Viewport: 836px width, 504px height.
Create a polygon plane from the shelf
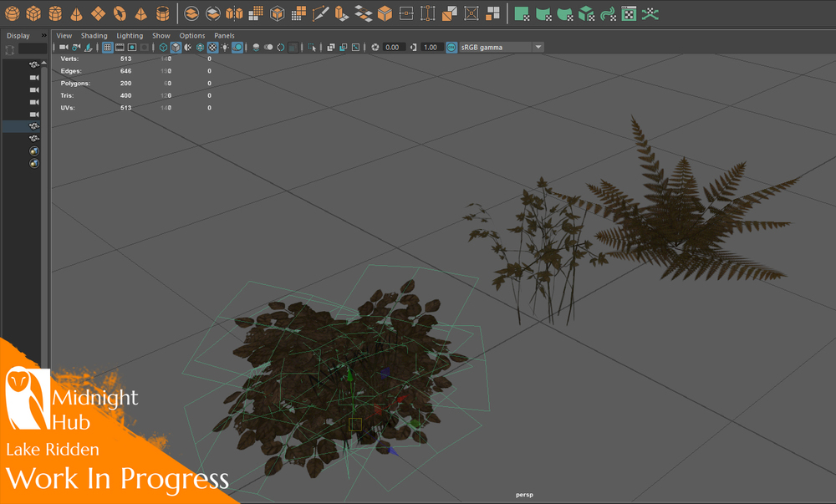coord(98,13)
